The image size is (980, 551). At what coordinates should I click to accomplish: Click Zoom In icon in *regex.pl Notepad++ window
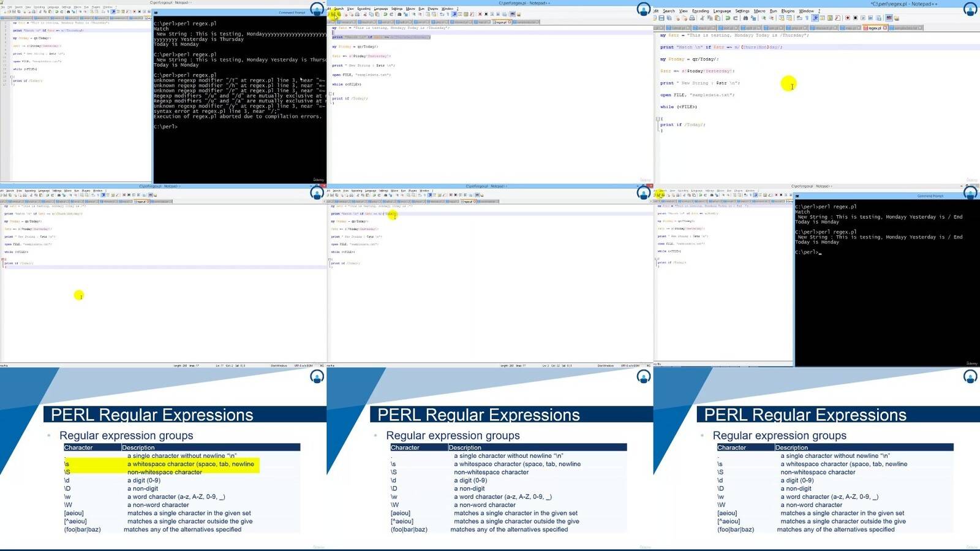764,18
